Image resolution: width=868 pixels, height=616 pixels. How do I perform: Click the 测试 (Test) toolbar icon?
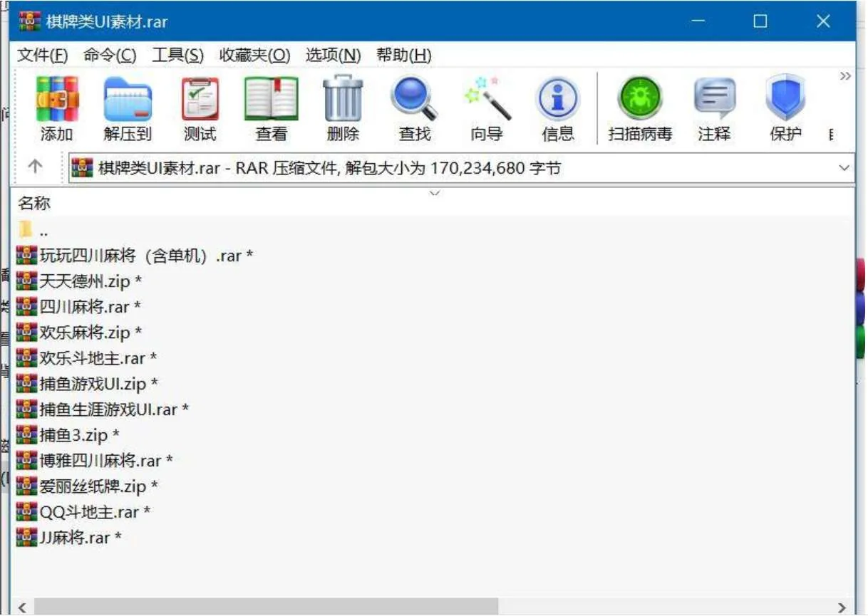[x=200, y=100]
